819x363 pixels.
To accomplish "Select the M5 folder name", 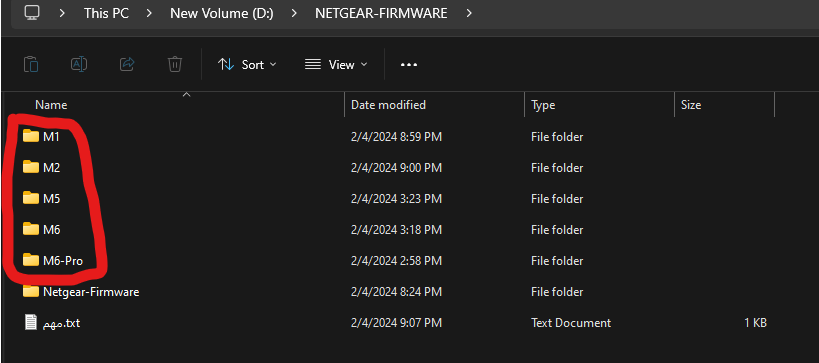I will 52,198.
